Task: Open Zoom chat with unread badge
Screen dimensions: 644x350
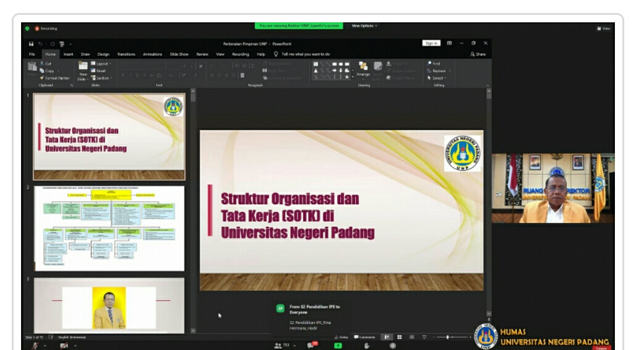Action: (x=312, y=345)
